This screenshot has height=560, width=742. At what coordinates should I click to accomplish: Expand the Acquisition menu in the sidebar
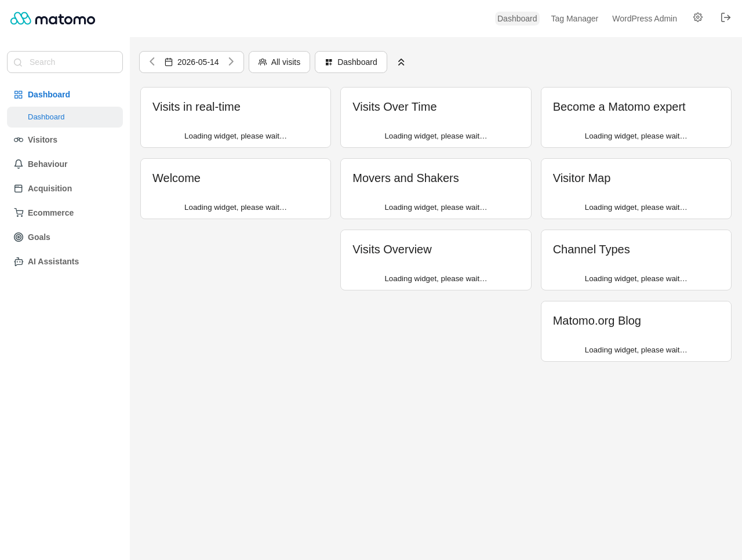(50, 188)
